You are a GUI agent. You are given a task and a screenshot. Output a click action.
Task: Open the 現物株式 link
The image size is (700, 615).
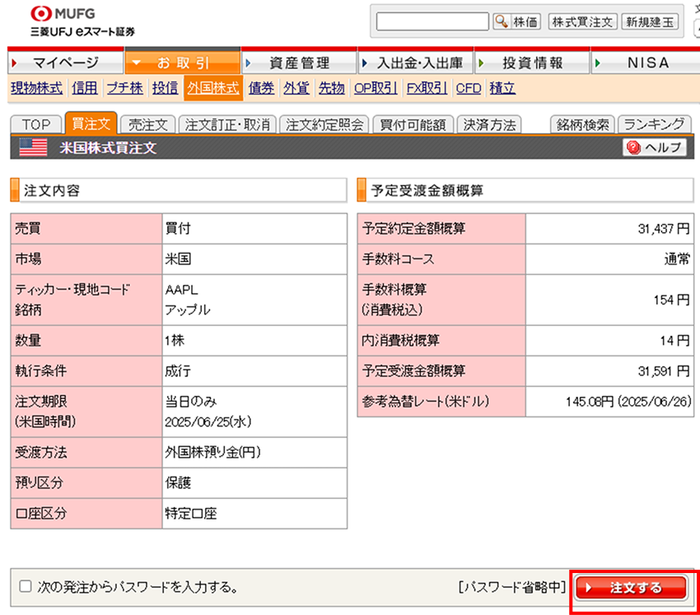tap(37, 87)
